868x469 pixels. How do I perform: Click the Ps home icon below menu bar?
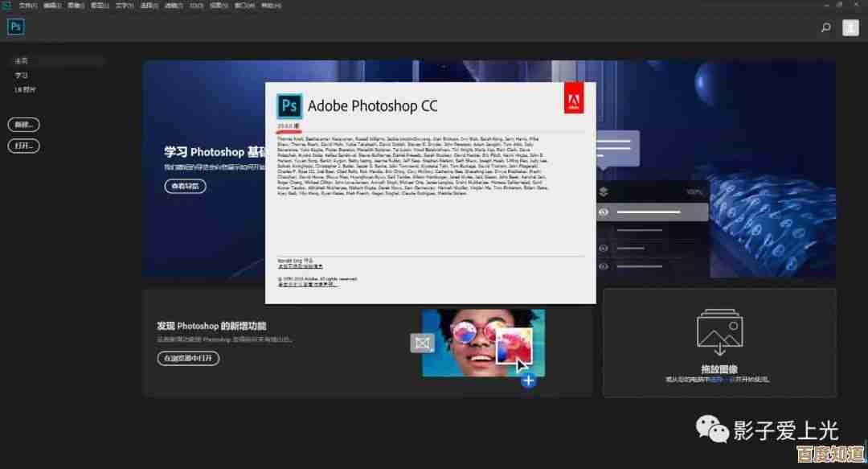pos(15,27)
